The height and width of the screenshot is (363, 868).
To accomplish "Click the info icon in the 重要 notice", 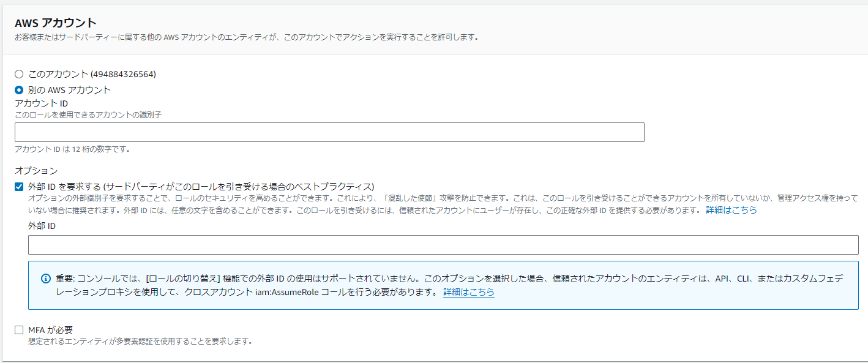I will pos(45,279).
